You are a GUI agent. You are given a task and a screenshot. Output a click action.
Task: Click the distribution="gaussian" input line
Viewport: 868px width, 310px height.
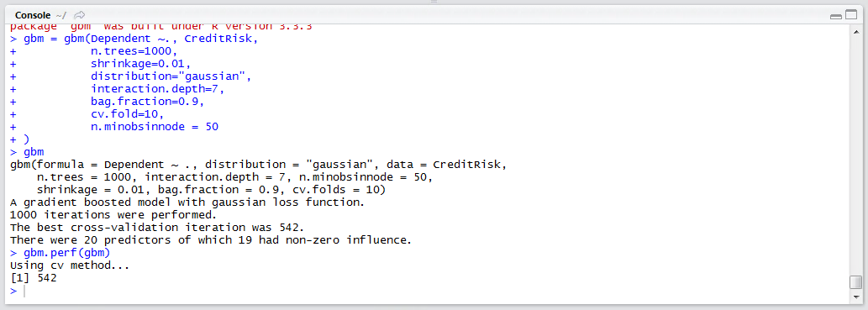[x=130, y=76]
